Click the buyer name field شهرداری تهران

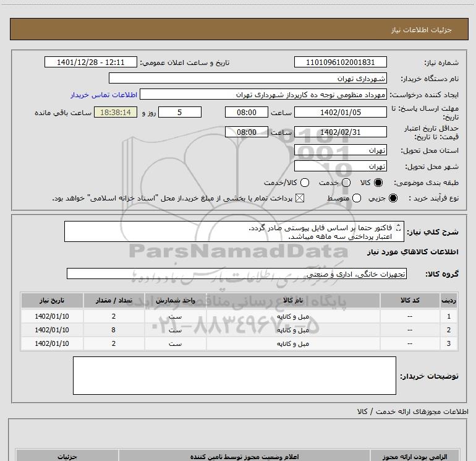point(248,78)
